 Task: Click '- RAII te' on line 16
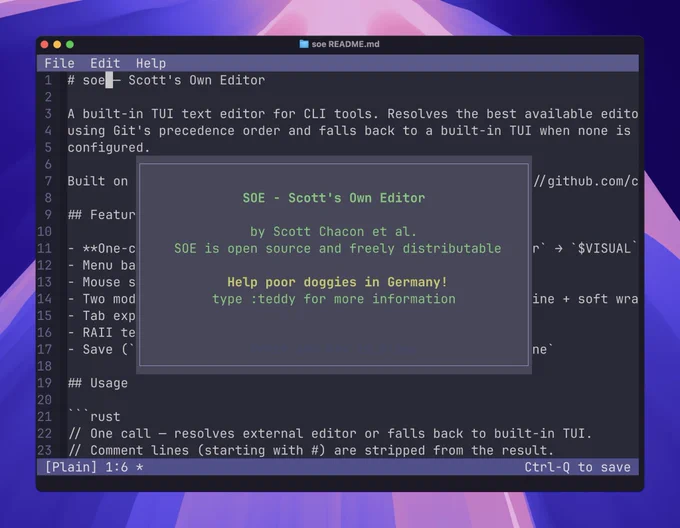101,332
